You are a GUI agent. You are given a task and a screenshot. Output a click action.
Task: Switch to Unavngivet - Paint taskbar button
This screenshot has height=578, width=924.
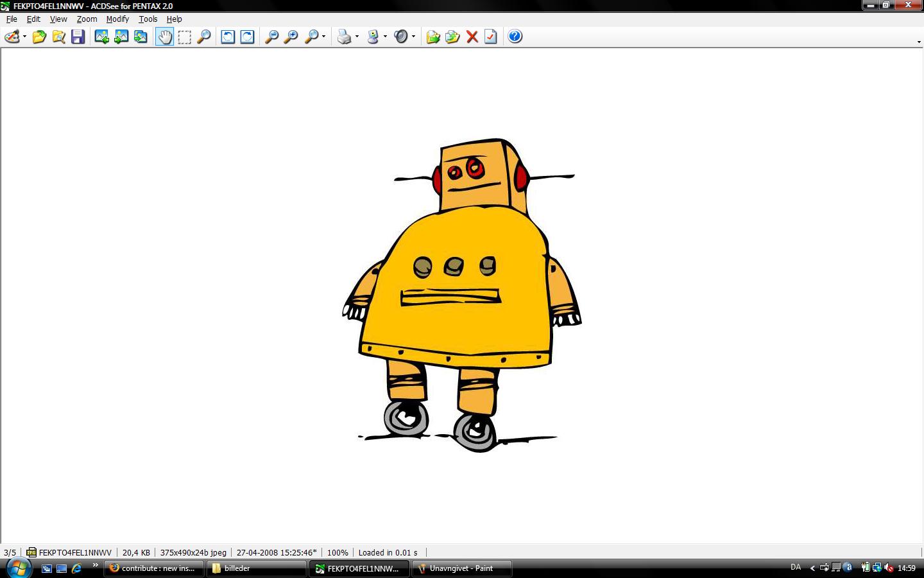point(462,568)
